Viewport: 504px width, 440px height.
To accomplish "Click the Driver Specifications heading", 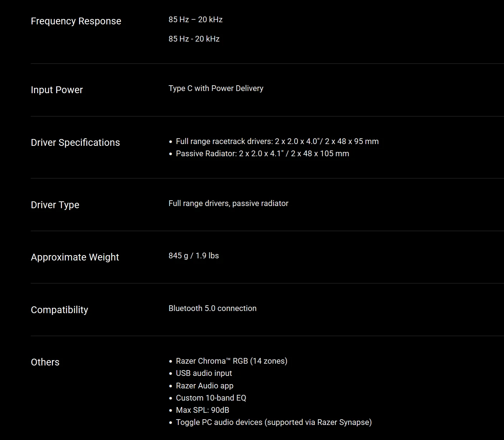I will click(x=75, y=143).
